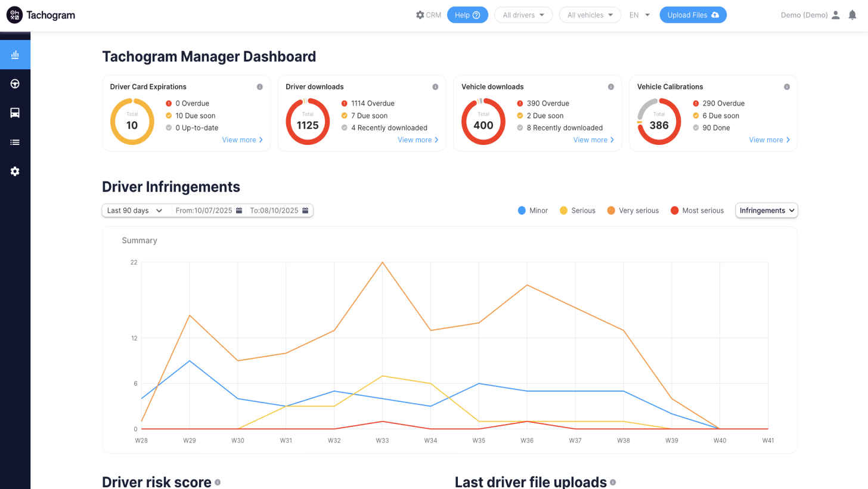Open Settings via the sidebar gear icon
Image resolution: width=868 pixels, height=489 pixels.
click(x=14, y=171)
